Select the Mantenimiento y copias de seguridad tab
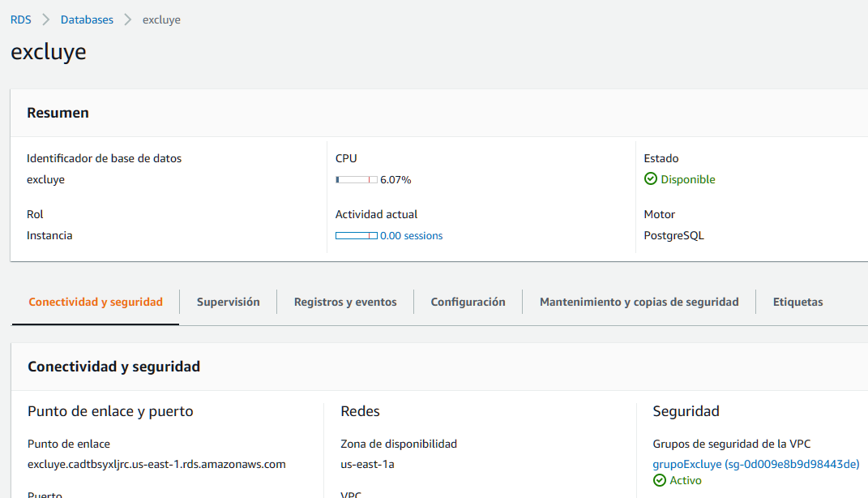This screenshot has height=498, width=868. tap(639, 301)
